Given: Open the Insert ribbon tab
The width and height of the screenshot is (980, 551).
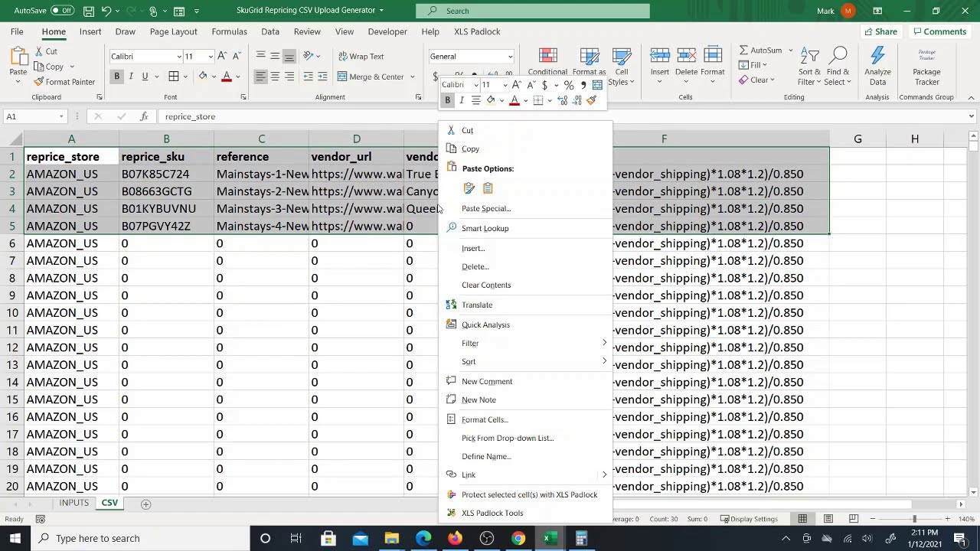Looking at the screenshot, I should pyautogui.click(x=90, y=31).
